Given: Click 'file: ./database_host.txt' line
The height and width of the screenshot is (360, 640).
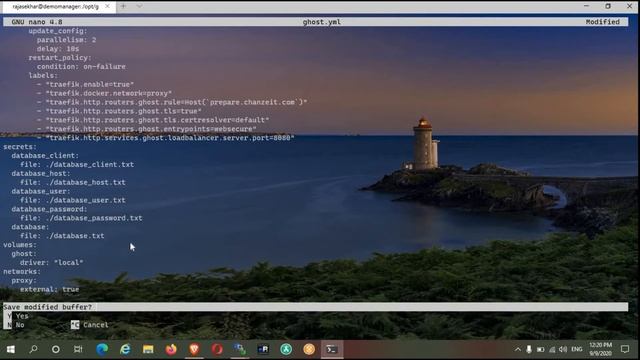Looking at the screenshot, I should pyautogui.click(x=73, y=182).
